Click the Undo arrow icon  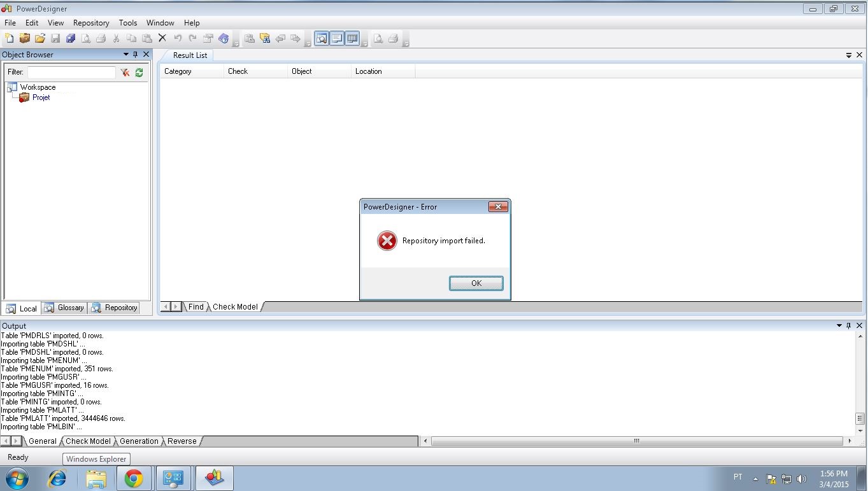pos(178,38)
